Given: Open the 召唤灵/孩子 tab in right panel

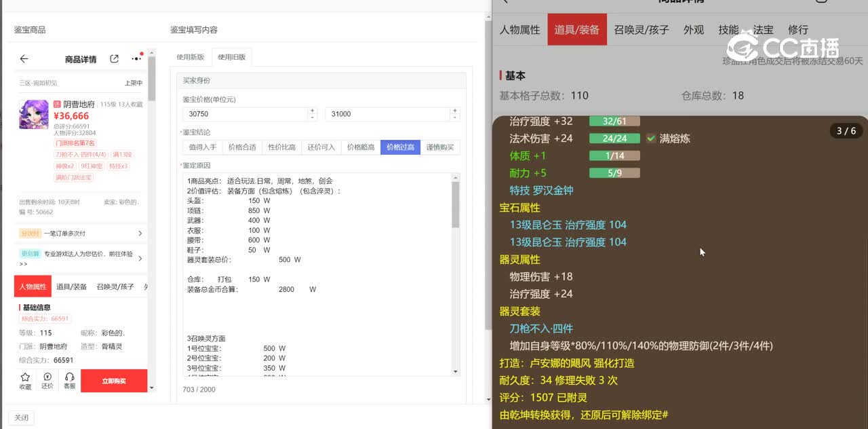Looking at the screenshot, I should tap(641, 30).
